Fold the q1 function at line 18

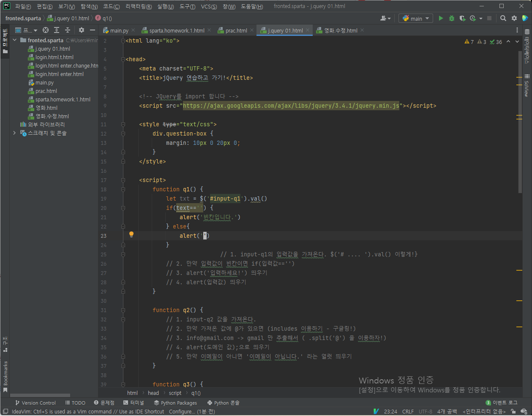(x=123, y=189)
